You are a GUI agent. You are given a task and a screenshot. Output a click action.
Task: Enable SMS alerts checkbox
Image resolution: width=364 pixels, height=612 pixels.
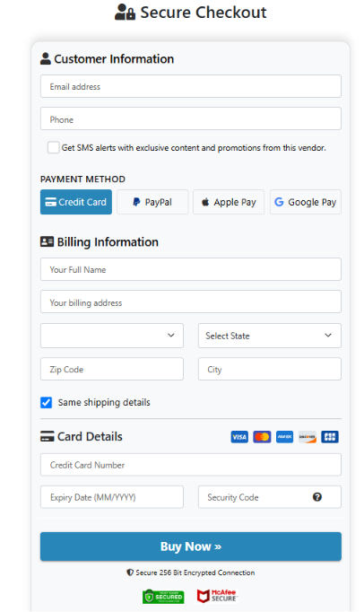[x=53, y=147]
